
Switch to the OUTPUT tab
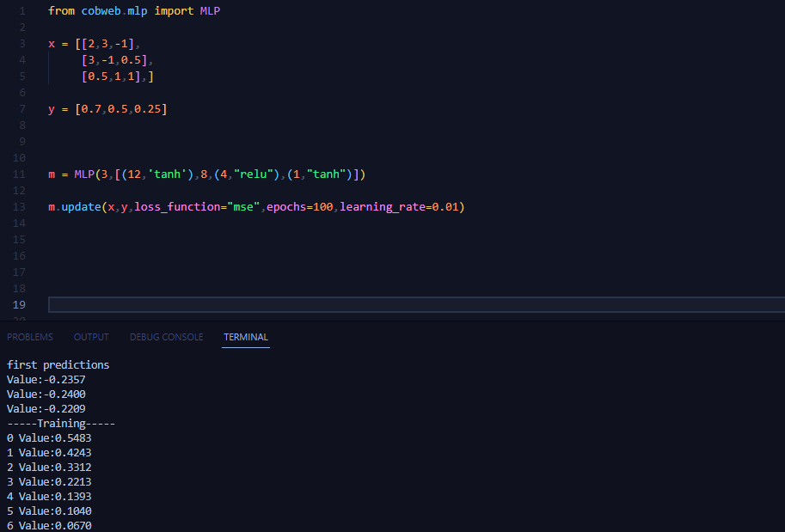[91, 337]
